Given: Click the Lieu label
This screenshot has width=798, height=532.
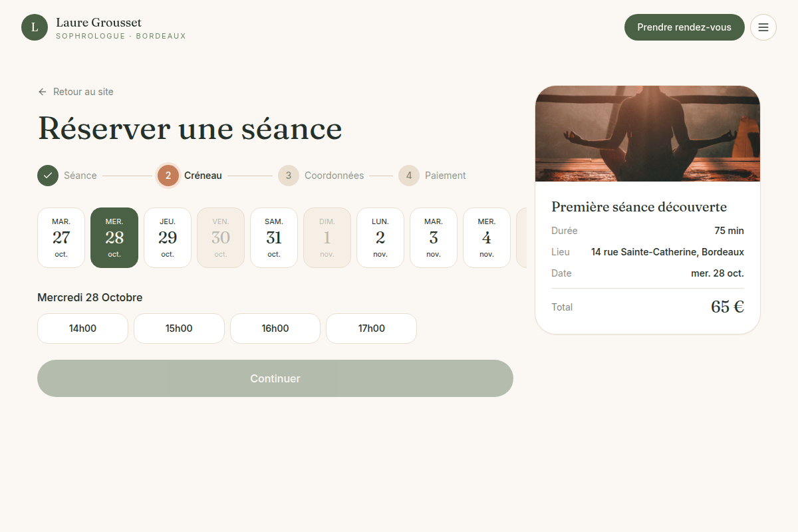Looking at the screenshot, I should coord(561,252).
